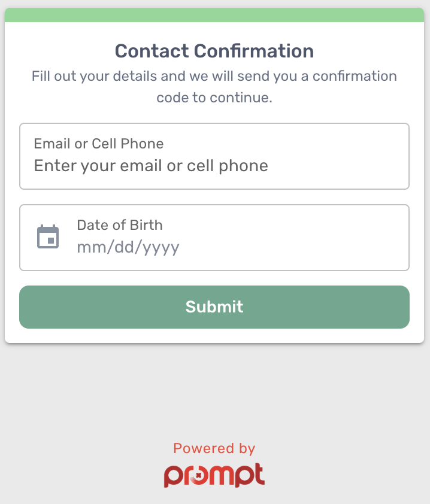
Task: Click the 'Enter your email or cell phone' placeholder
Action: (151, 166)
